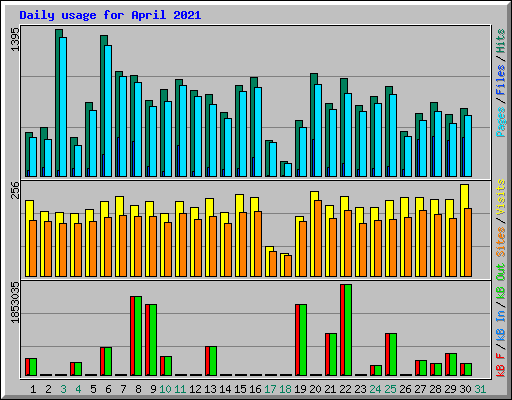512x400 pixels.
Task: Select green day 3 label
Action: [63, 389]
